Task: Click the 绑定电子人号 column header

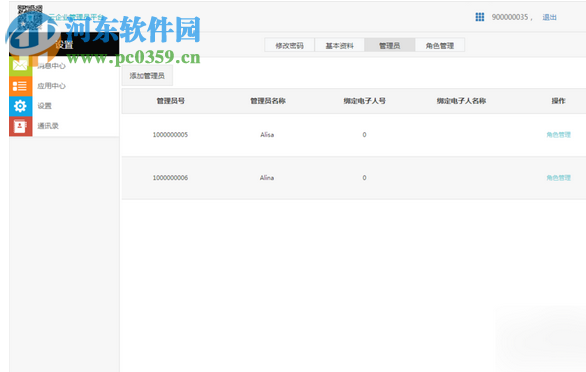Action: [x=364, y=101]
